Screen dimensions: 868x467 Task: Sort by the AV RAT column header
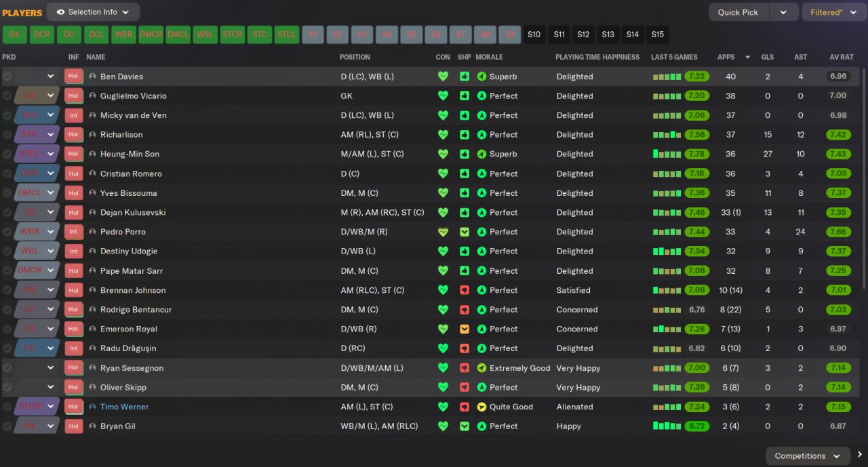click(842, 57)
